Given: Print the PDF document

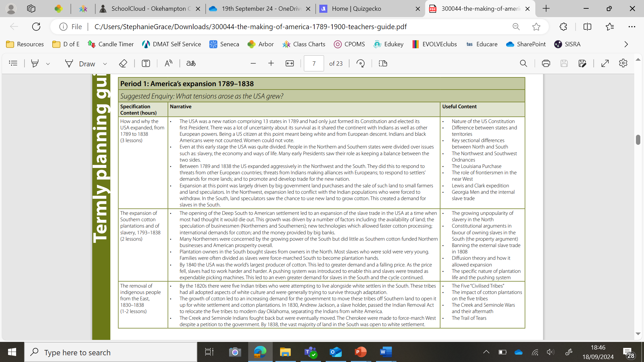Looking at the screenshot, I should pos(546,63).
